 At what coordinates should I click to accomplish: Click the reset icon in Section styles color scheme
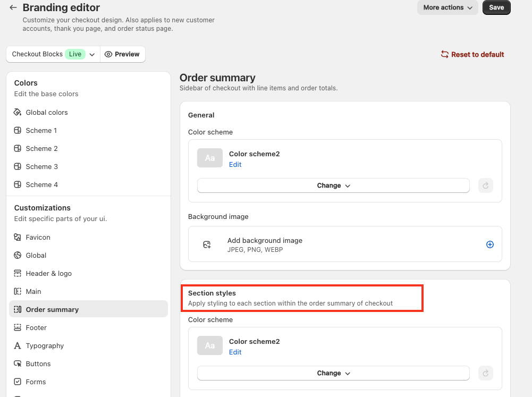485,373
